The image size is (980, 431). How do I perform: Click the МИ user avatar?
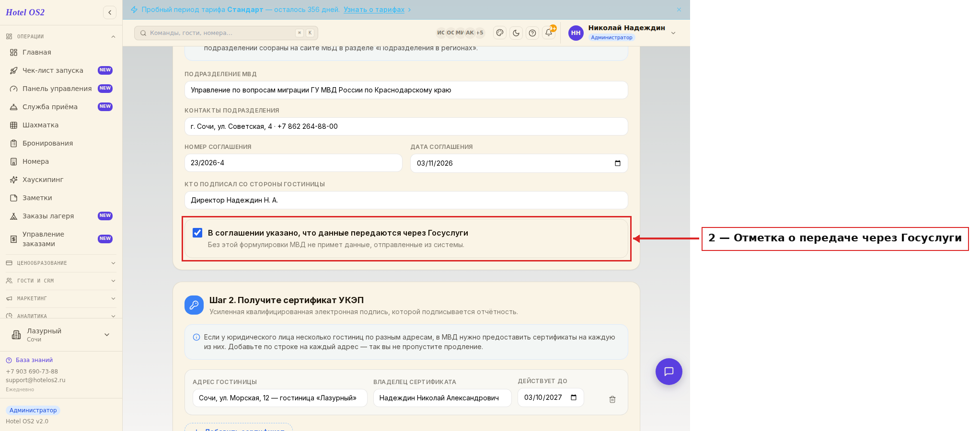coord(460,33)
